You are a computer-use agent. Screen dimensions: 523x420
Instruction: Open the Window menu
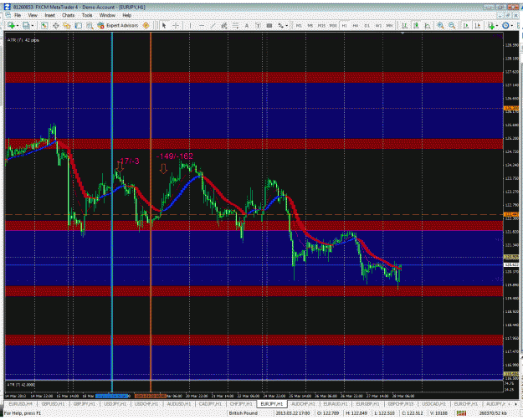point(107,15)
